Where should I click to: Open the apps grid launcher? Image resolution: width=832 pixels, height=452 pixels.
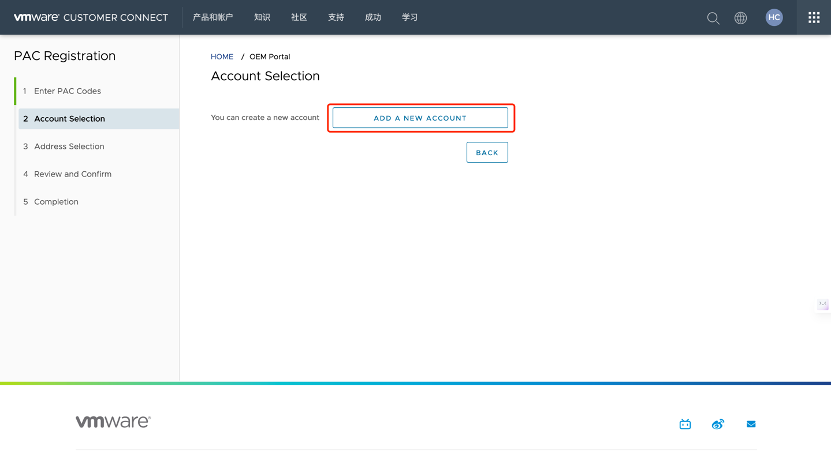click(x=813, y=18)
